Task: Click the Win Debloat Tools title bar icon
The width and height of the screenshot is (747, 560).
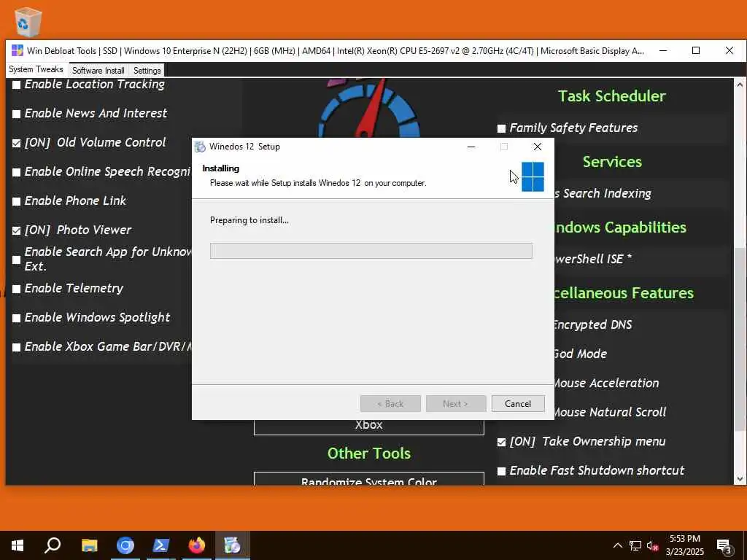Action: 18,50
